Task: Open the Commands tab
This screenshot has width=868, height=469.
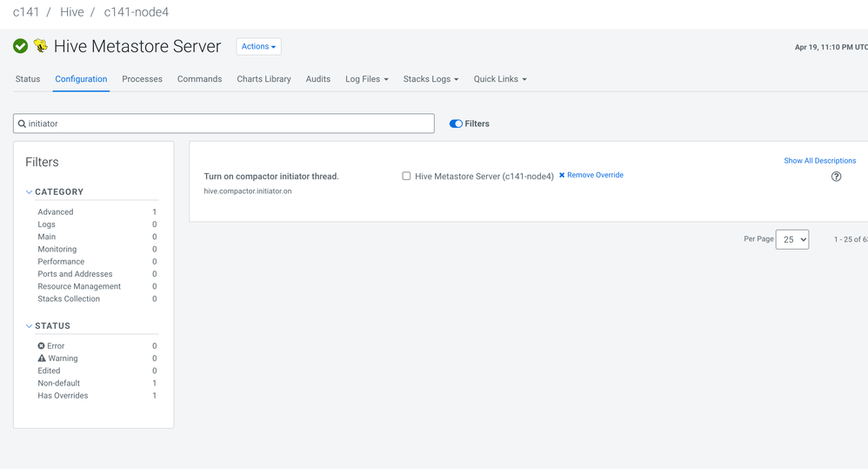Action: (199, 79)
